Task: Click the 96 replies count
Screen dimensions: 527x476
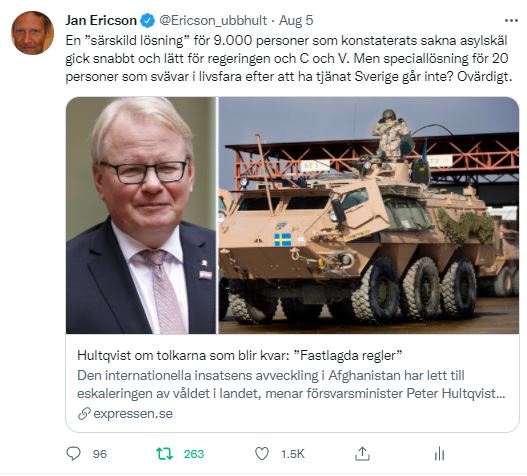Action: point(99,454)
